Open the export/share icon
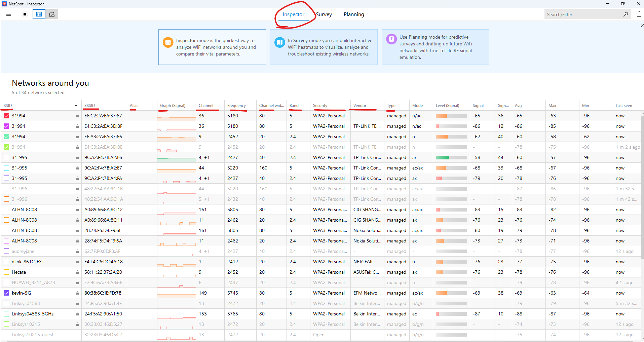This screenshot has height=342, width=644. click(x=639, y=14)
